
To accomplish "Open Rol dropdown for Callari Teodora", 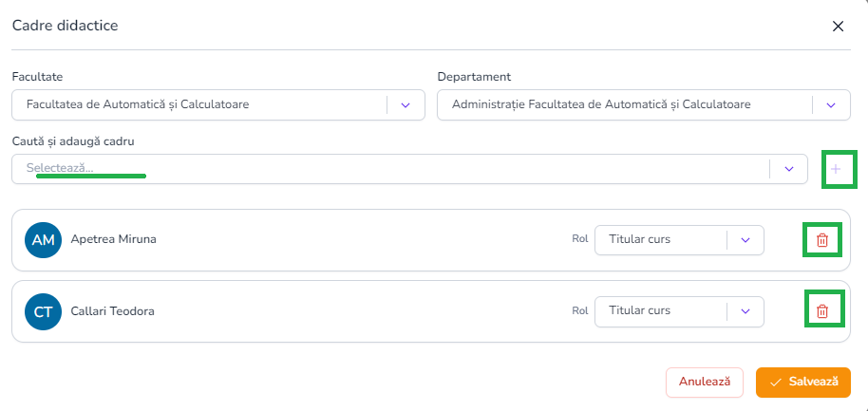I will pos(660,310).
